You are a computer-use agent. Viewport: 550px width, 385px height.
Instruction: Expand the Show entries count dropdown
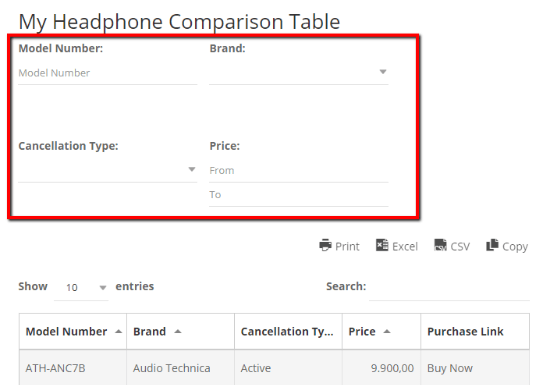pyautogui.click(x=81, y=288)
